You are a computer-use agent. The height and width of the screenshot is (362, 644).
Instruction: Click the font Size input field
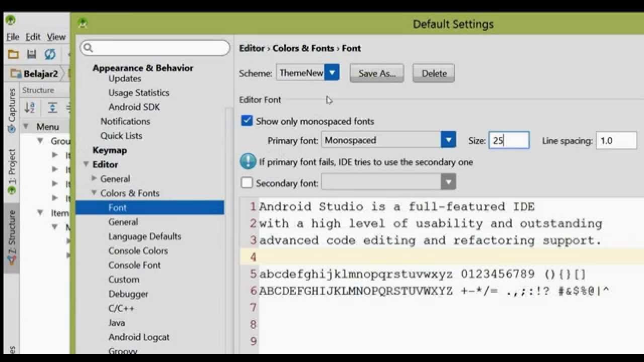[x=509, y=140]
